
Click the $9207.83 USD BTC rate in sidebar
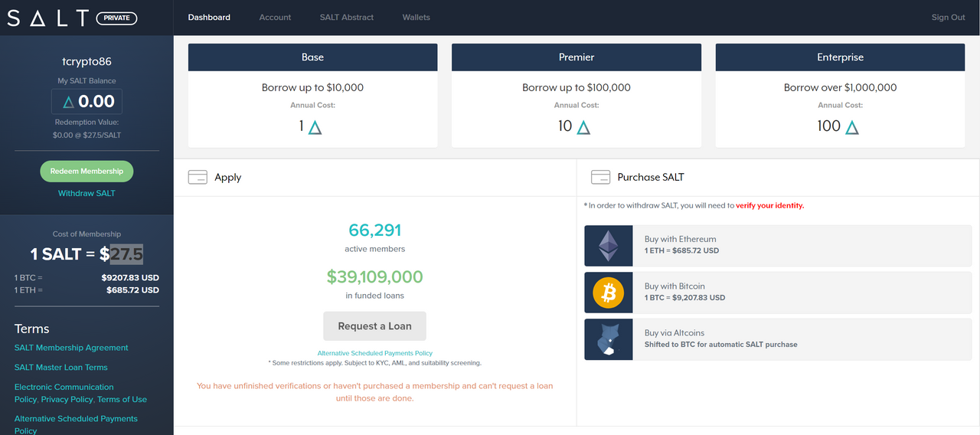[130, 278]
